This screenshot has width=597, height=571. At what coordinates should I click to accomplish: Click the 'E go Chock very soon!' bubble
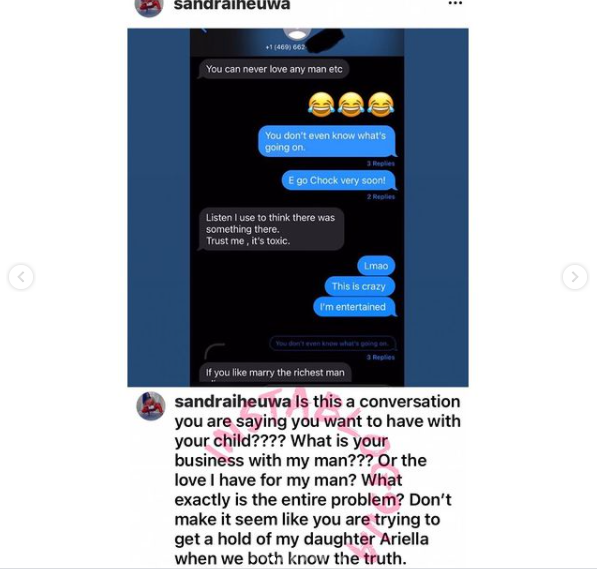pyautogui.click(x=338, y=180)
